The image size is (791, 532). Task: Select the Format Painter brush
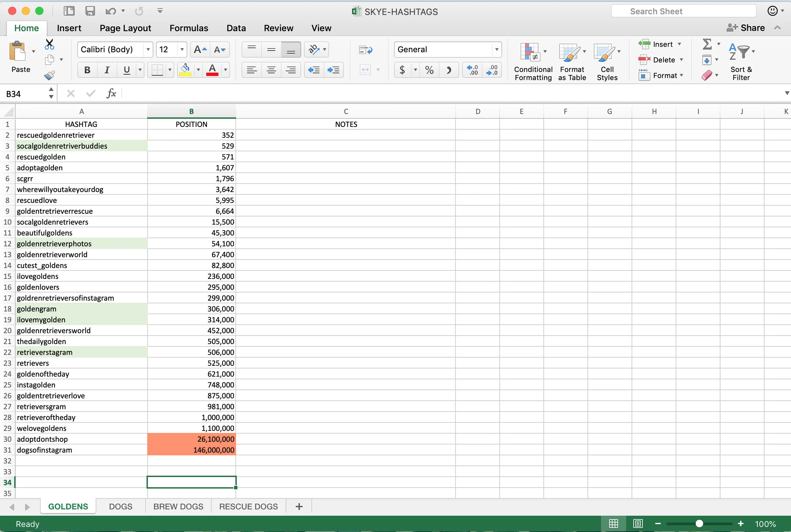pos(50,75)
